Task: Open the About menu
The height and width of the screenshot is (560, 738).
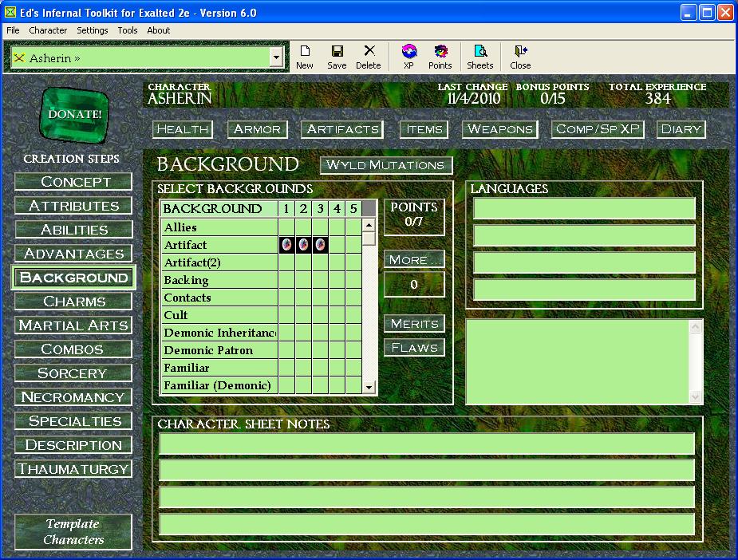Action: pos(159,30)
